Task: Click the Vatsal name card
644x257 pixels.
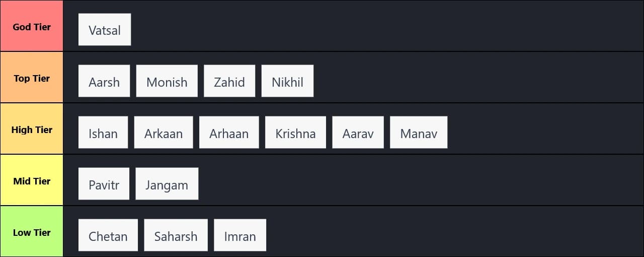Action: click(x=105, y=30)
